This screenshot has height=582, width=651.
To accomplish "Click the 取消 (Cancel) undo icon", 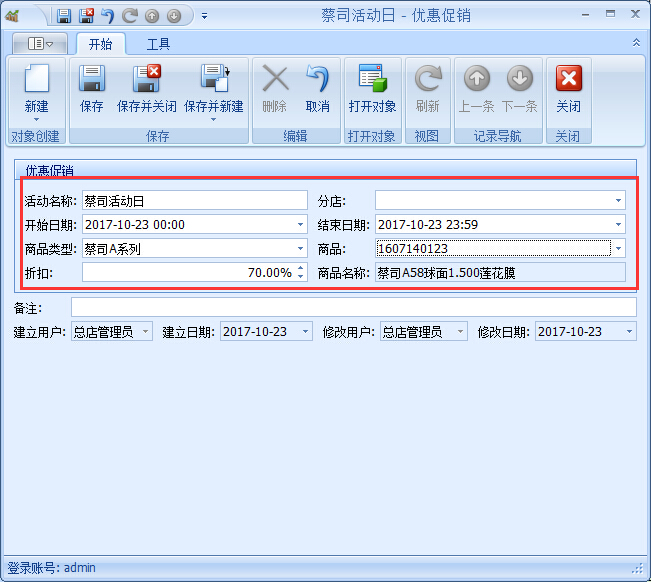I will [318, 78].
